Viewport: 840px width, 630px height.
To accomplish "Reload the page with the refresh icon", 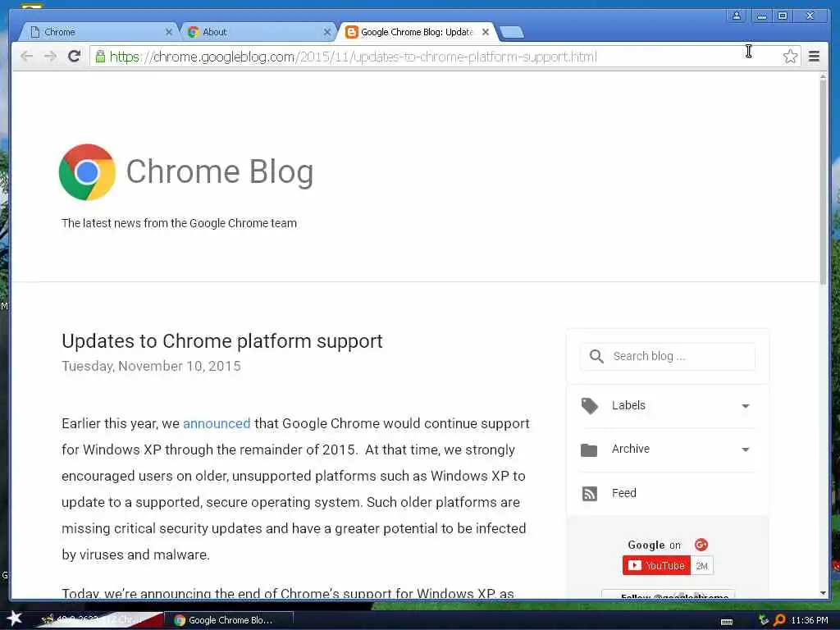I will pos(75,56).
